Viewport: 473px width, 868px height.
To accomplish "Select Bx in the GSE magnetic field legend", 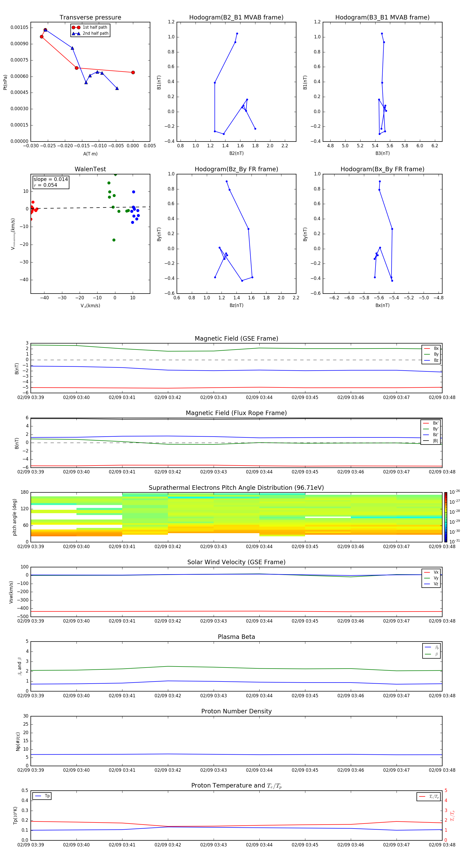I will point(431,349).
